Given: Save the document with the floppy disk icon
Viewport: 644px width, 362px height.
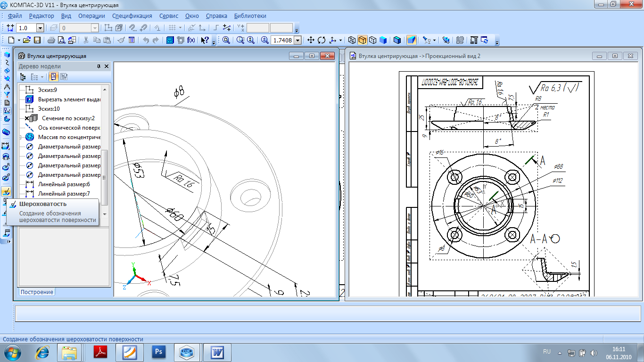Looking at the screenshot, I should point(37,40).
